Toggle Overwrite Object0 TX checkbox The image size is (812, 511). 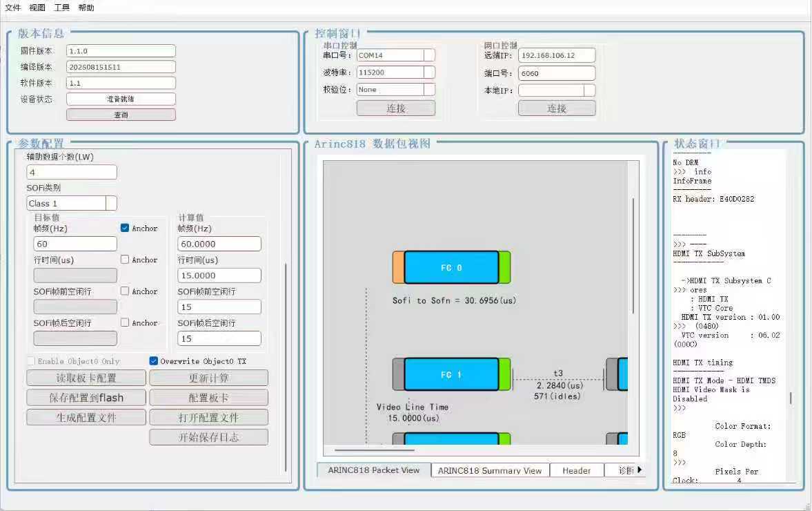[154, 360]
